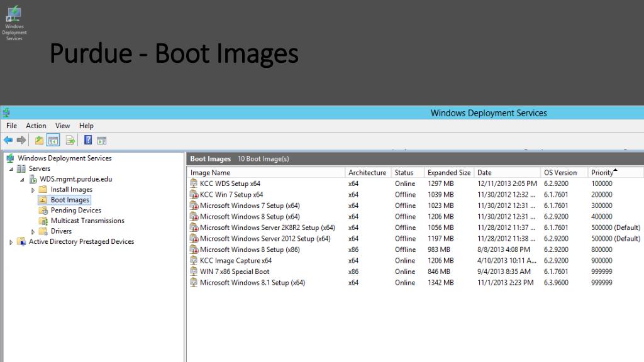Click the Microsoft Windows 8.1 Setup (x64) icon
Viewport: 644px width, 362px height.
194,282
